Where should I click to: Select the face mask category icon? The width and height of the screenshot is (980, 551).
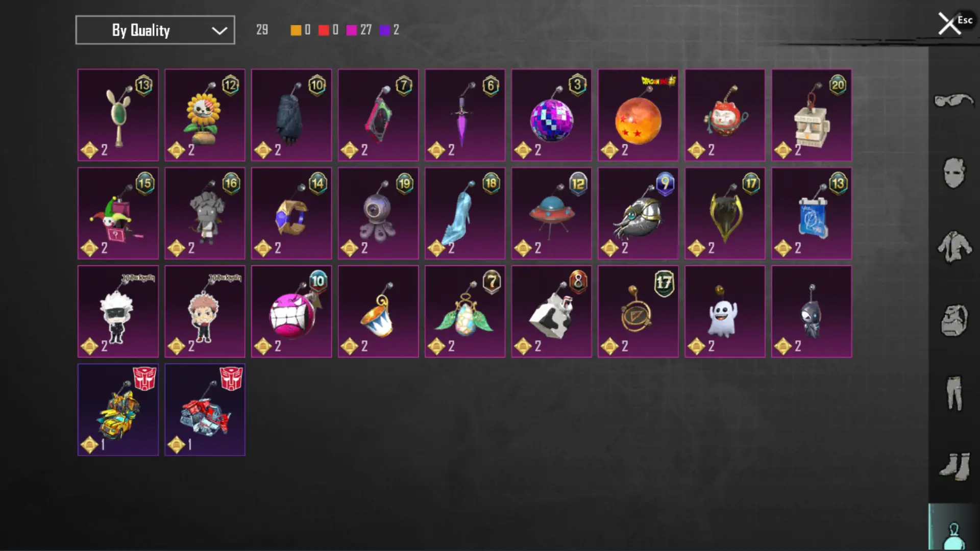coord(954,173)
